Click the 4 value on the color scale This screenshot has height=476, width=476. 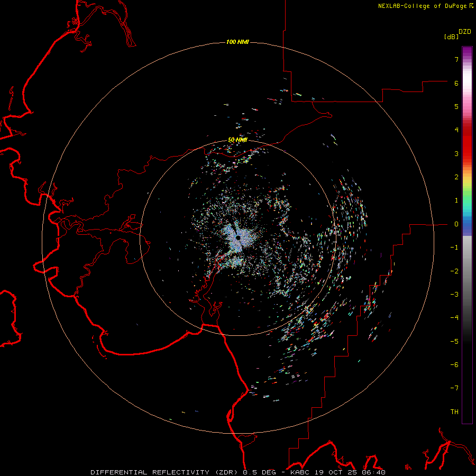click(456, 130)
